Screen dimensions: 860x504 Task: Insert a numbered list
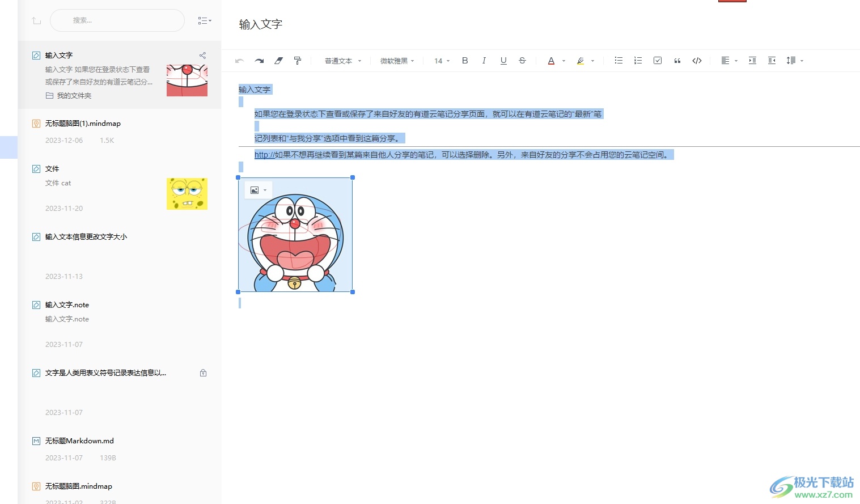pos(638,61)
